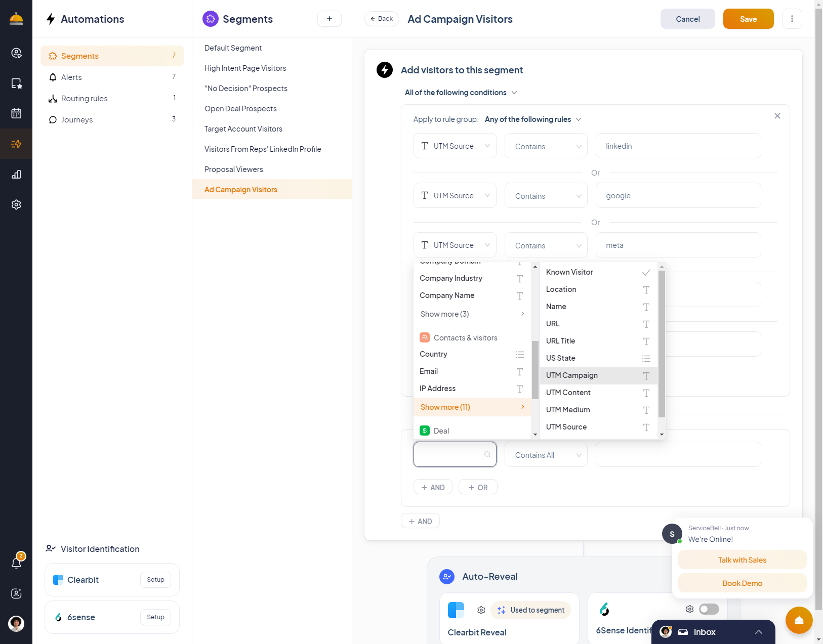Open the settings gear in left rail
The width and height of the screenshot is (823, 644).
click(16, 204)
